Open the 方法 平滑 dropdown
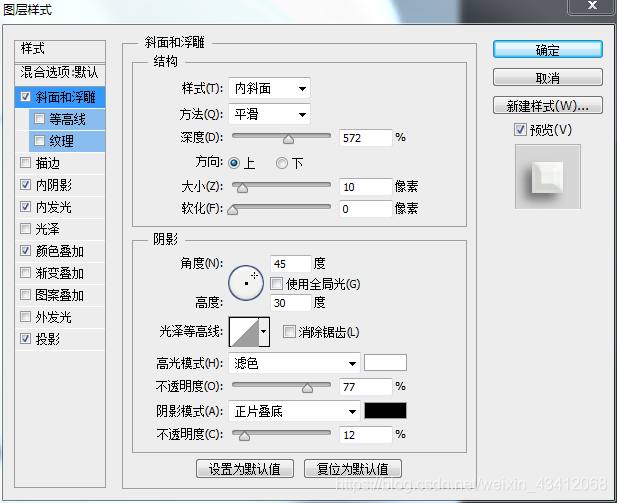The image size is (617, 503). click(269, 115)
